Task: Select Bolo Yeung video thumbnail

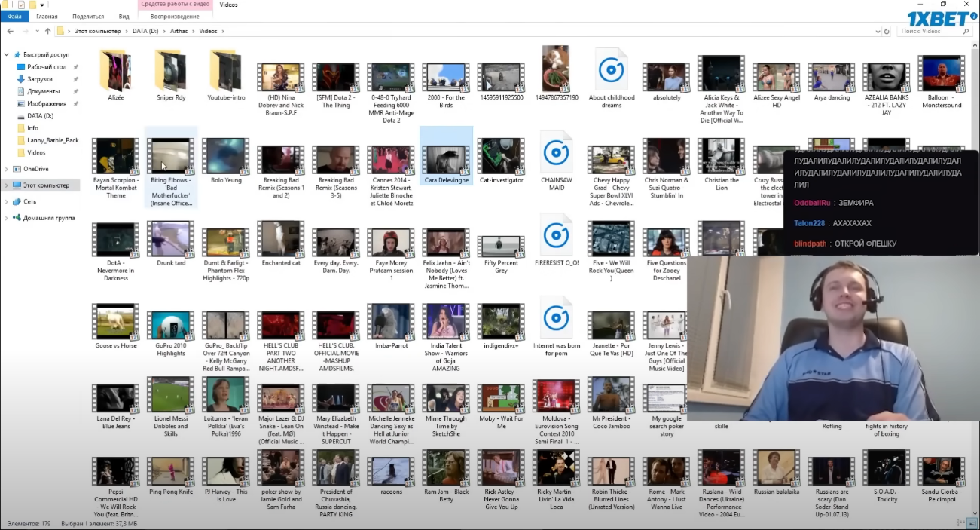Action: 226,156
